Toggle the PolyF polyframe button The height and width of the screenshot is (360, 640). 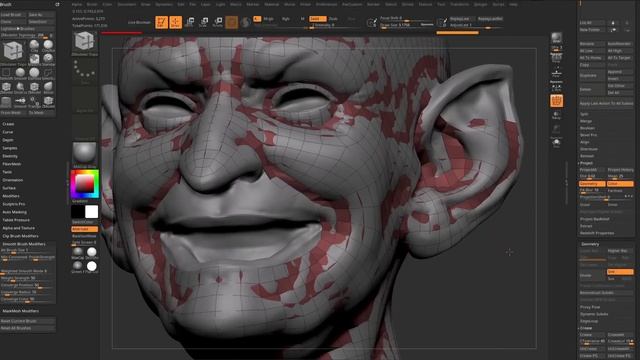click(x=557, y=101)
